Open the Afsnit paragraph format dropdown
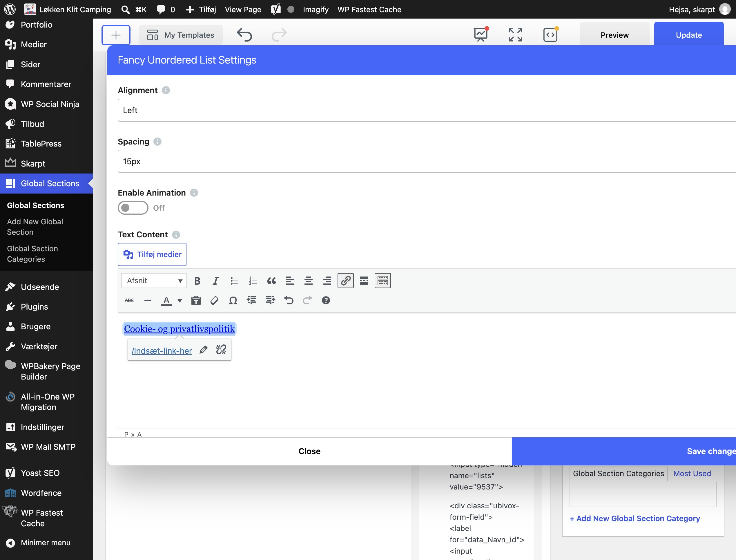This screenshot has width=736, height=560. [154, 281]
